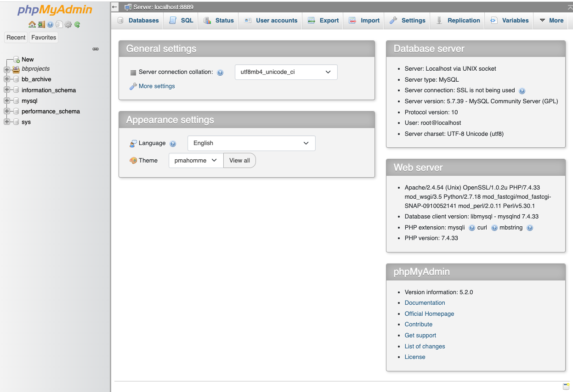Open the List of changes link
Image resolution: width=573 pixels, height=392 pixels.
coord(425,347)
